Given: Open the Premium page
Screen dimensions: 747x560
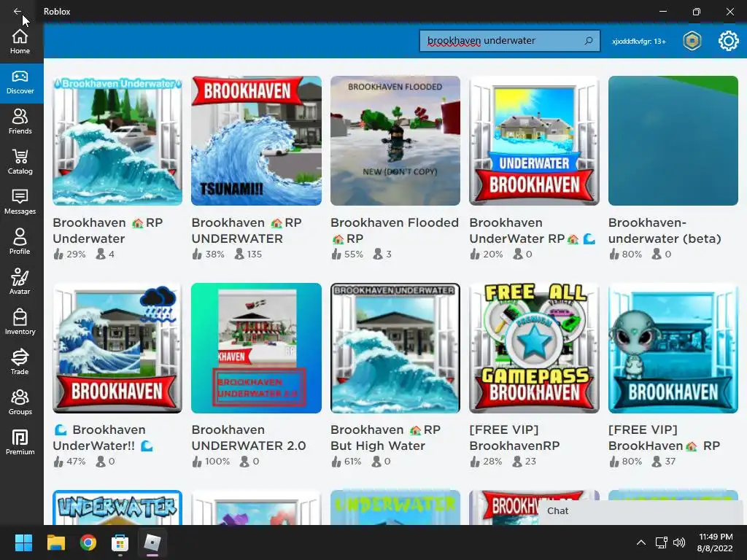Looking at the screenshot, I should [x=20, y=443].
